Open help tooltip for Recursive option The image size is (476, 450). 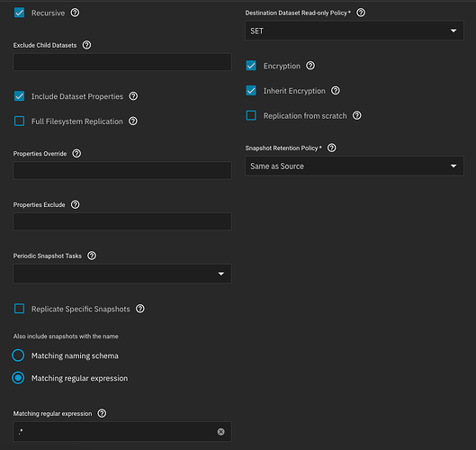point(75,13)
